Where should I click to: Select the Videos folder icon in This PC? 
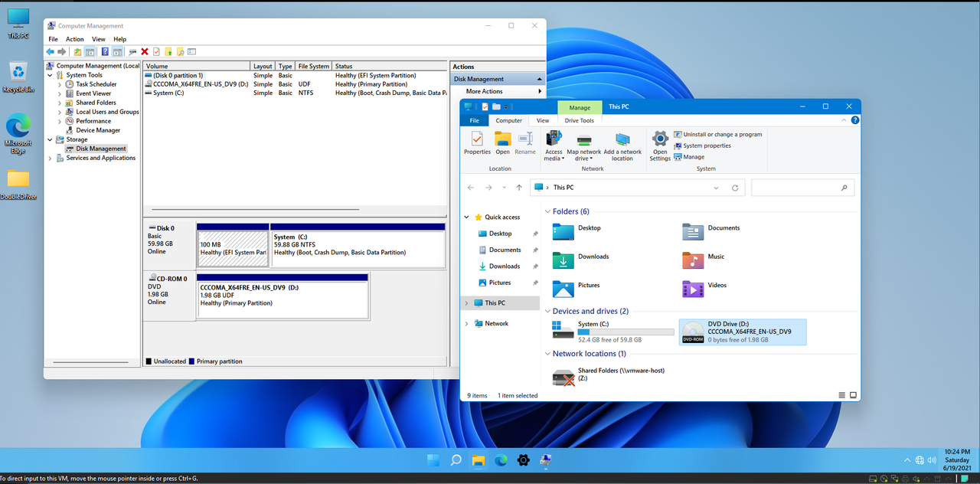[693, 289]
